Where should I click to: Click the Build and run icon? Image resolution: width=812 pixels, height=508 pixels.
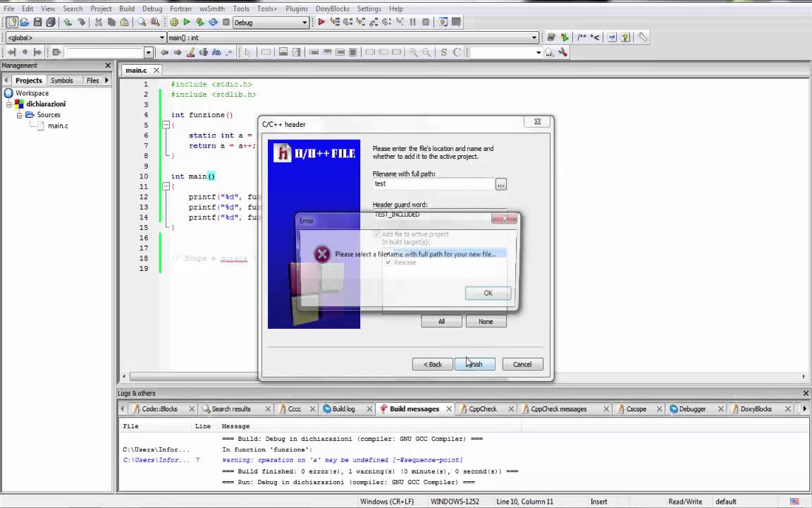(200, 23)
